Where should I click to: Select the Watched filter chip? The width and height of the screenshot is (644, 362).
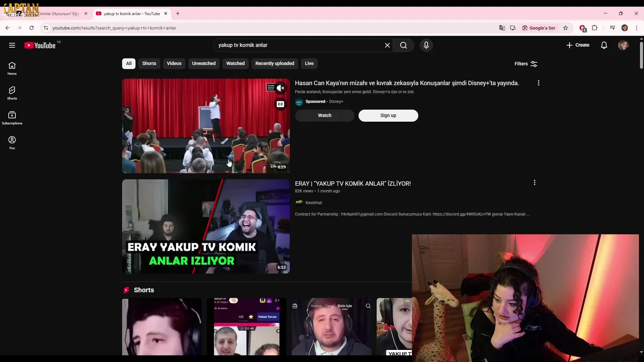coord(235,63)
